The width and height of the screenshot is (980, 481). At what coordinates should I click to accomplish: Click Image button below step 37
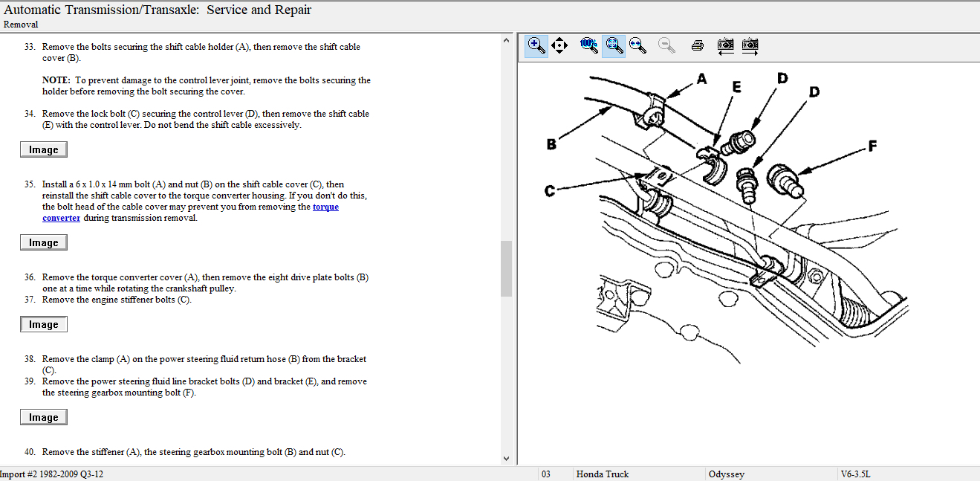click(x=44, y=324)
